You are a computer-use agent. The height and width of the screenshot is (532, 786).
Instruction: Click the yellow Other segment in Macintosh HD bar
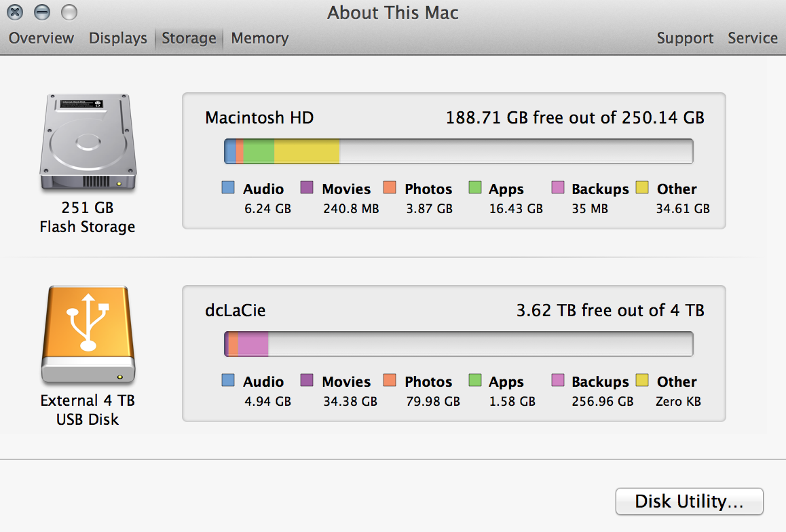click(x=307, y=151)
